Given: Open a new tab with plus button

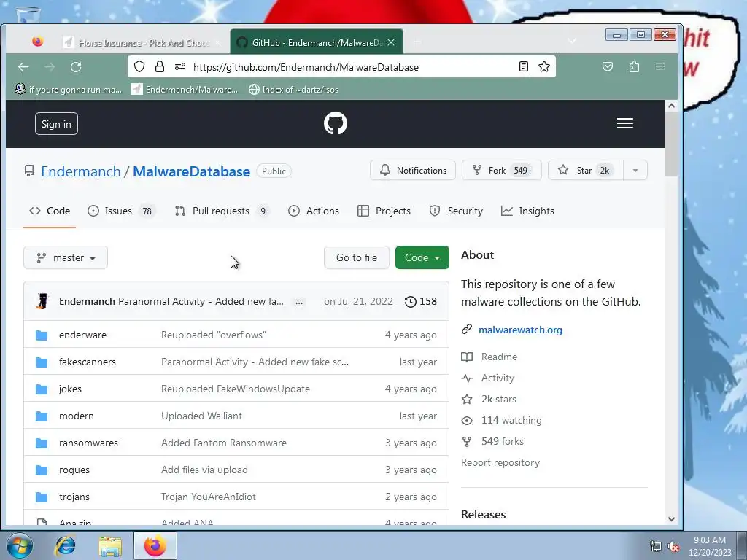Looking at the screenshot, I should click(417, 42).
